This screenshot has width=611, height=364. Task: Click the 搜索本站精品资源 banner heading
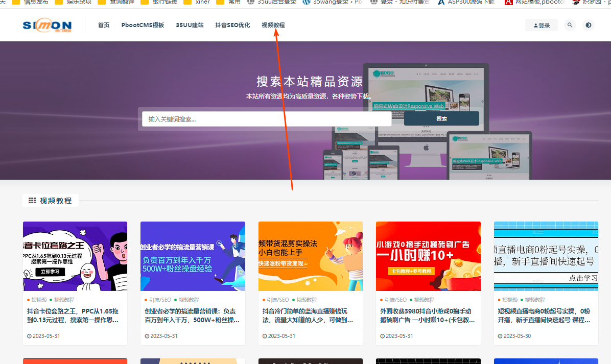(310, 81)
